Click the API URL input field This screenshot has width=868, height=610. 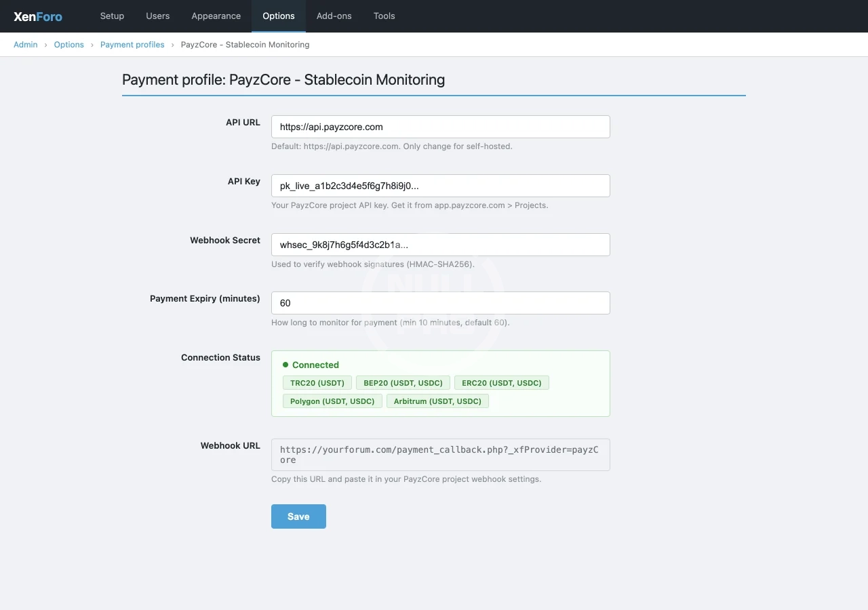point(440,127)
